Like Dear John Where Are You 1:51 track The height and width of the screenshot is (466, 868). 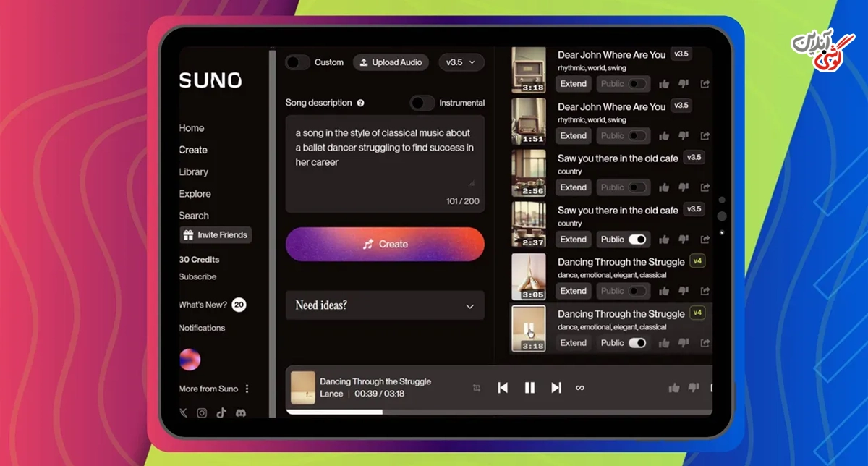point(664,136)
